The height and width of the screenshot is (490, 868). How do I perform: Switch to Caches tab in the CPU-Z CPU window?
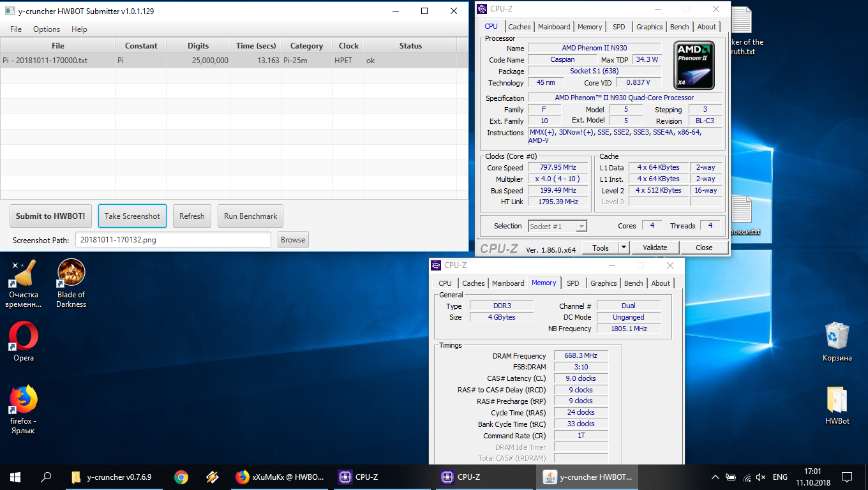519,27
